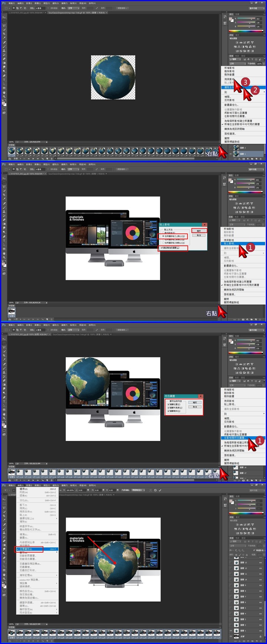Open interpolation dropdown in fourth screenshot options bar
Viewport: 267px width, 644px height.
coord(138,490)
